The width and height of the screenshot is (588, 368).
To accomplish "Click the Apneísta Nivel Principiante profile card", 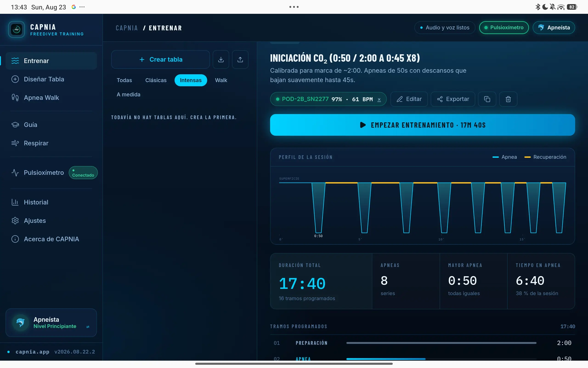I will click(51, 323).
